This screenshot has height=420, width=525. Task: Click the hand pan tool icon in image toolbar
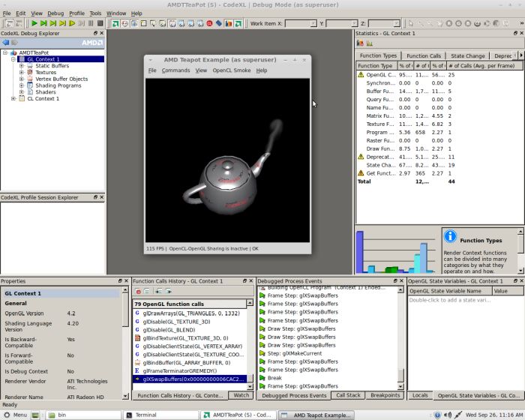[440, 23]
